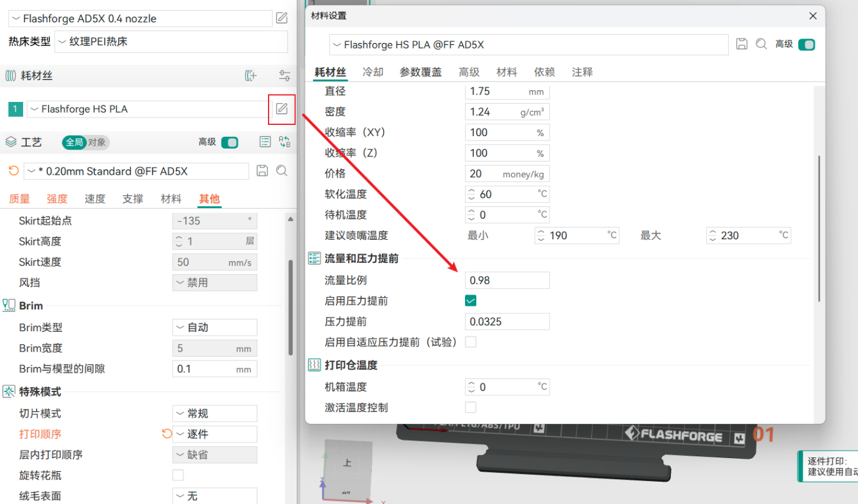Viewport: 858px width, 504px height.
Task: Reset 打印顺序 to default with orange arrow
Action: 167,434
